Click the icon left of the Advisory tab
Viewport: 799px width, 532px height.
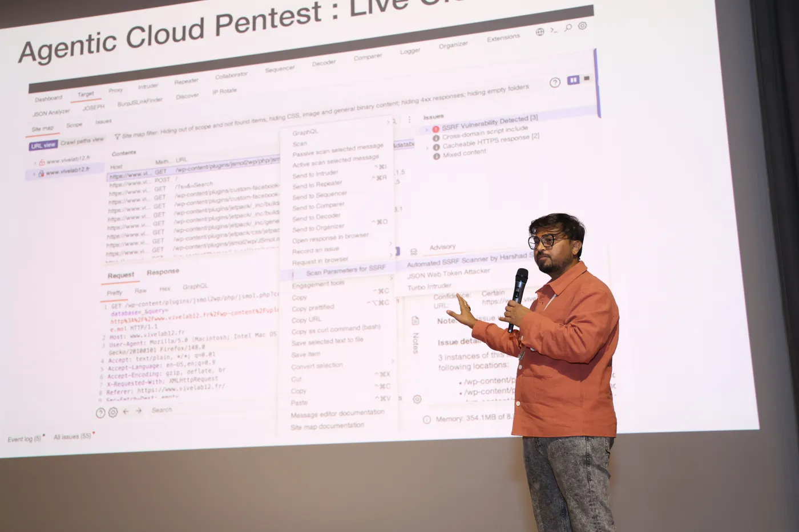click(x=414, y=251)
